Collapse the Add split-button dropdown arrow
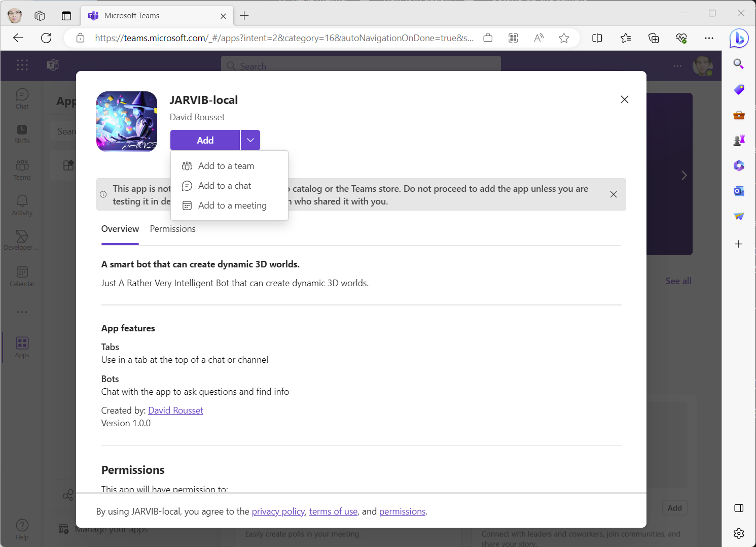 [x=250, y=140]
